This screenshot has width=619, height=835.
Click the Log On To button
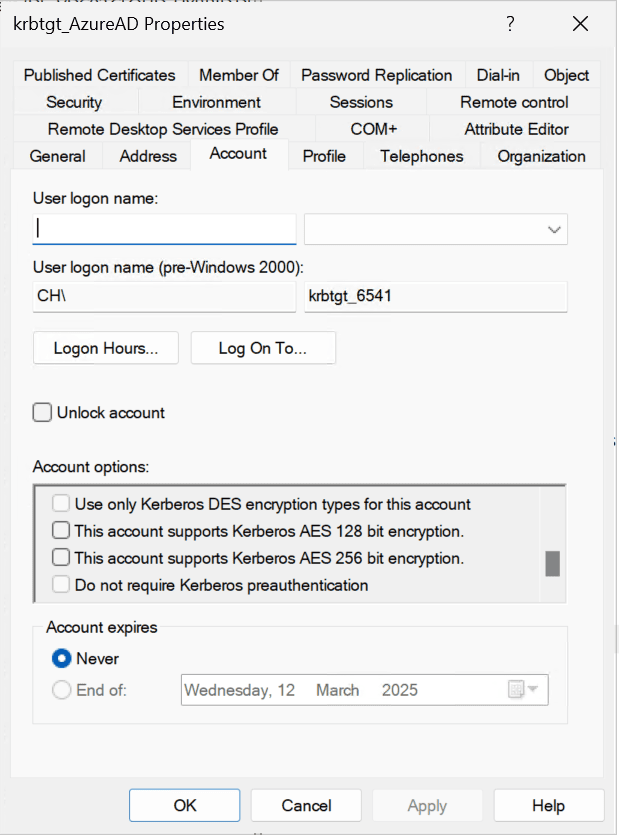pos(263,348)
